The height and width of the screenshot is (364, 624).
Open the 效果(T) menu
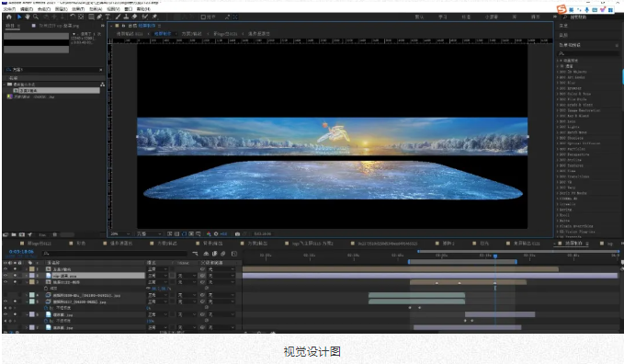(78, 9)
